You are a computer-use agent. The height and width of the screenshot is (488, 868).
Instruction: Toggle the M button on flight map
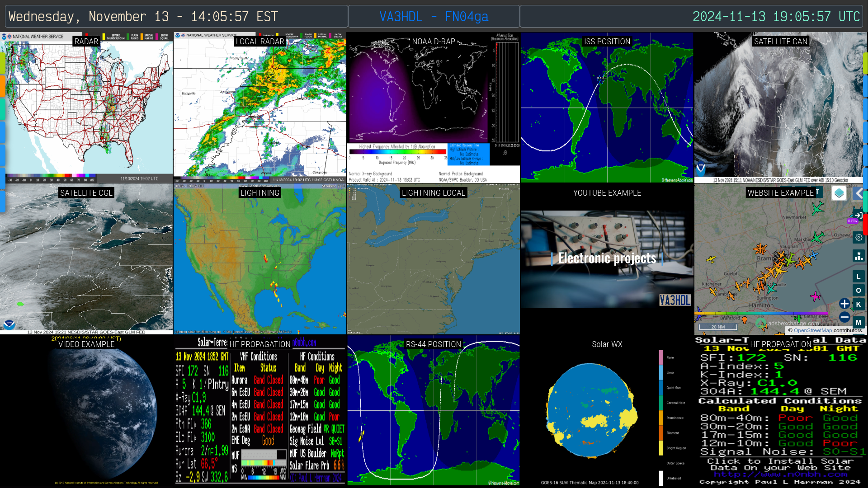pyautogui.click(x=859, y=323)
